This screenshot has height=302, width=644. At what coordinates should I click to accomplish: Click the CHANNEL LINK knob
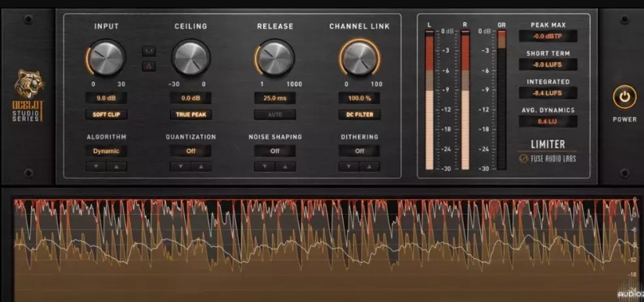[x=360, y=58]
